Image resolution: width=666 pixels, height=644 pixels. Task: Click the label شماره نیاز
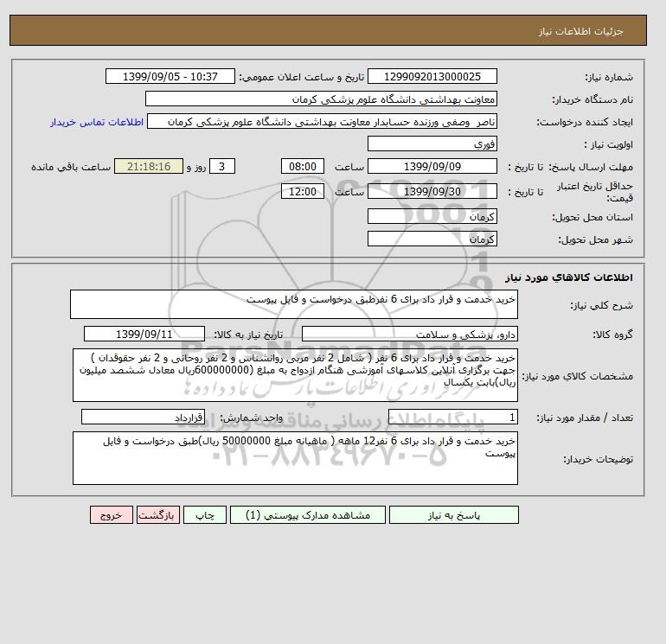coord(609,77)
